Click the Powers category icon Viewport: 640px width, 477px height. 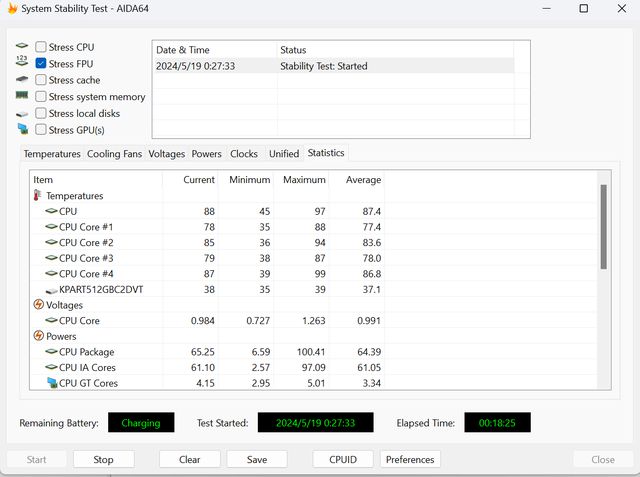38,336
